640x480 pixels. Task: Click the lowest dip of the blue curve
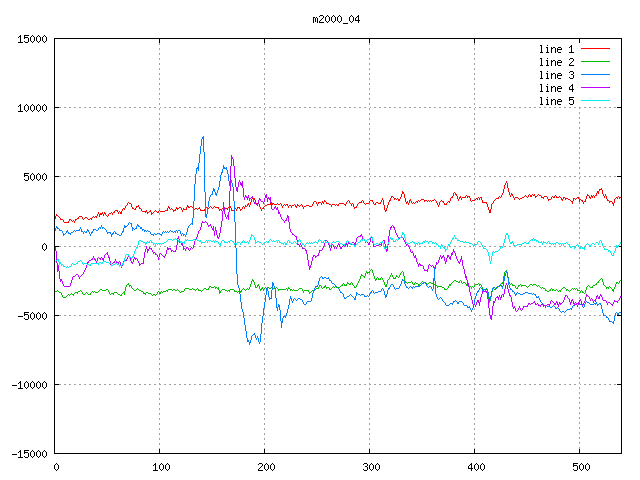[250, 343]
